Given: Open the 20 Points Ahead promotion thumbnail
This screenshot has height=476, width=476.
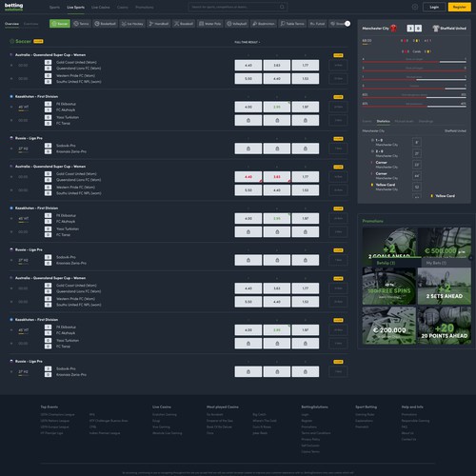Looking at the screenshot, I should (x=445, y=326).
